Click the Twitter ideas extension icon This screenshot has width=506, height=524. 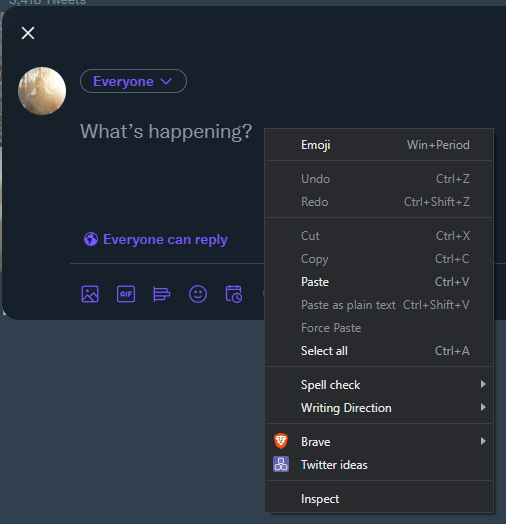coord(281,464)
